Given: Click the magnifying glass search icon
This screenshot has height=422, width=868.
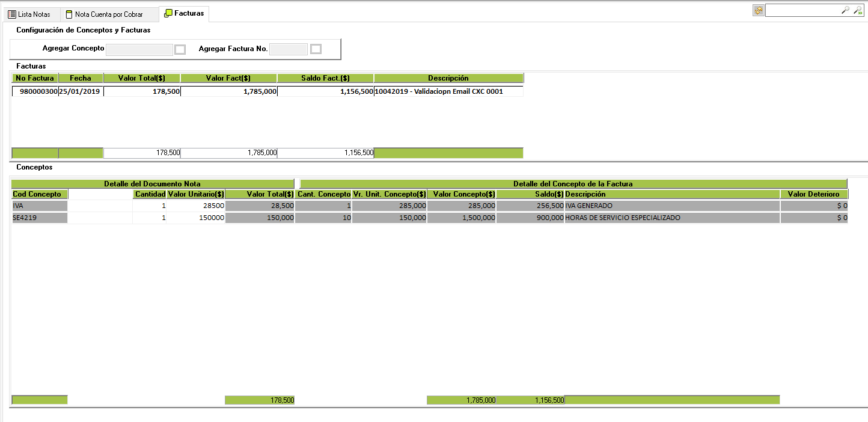Looking at the screenshot, I should (845, 10).
